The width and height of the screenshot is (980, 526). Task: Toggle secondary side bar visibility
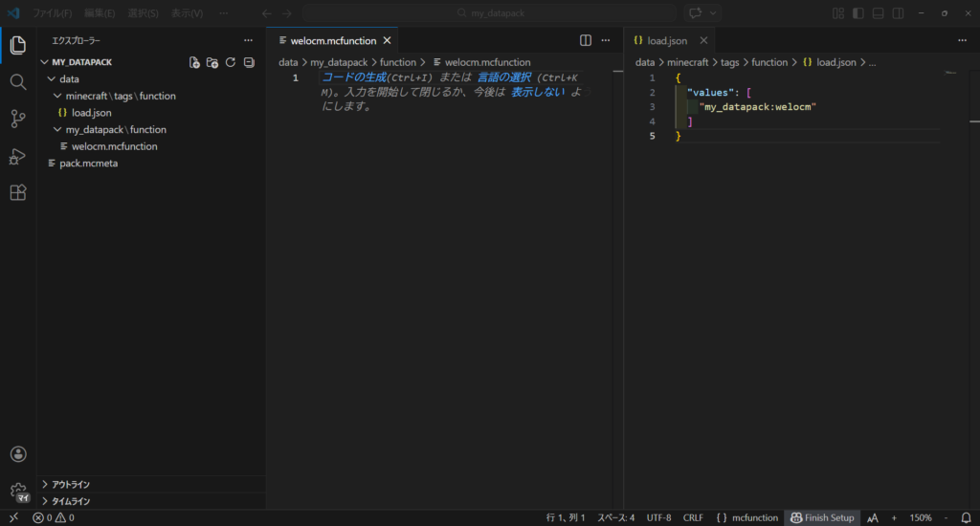click(898, 13)
